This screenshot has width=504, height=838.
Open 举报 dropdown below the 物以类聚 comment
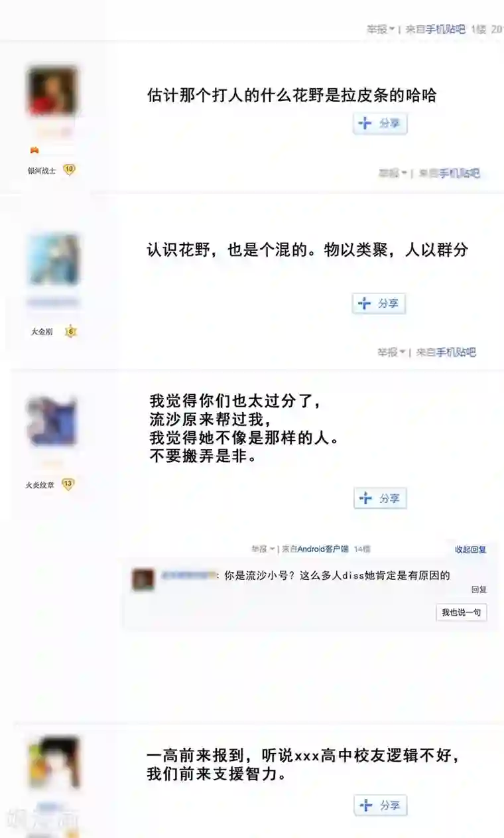(x=391, y=352)
